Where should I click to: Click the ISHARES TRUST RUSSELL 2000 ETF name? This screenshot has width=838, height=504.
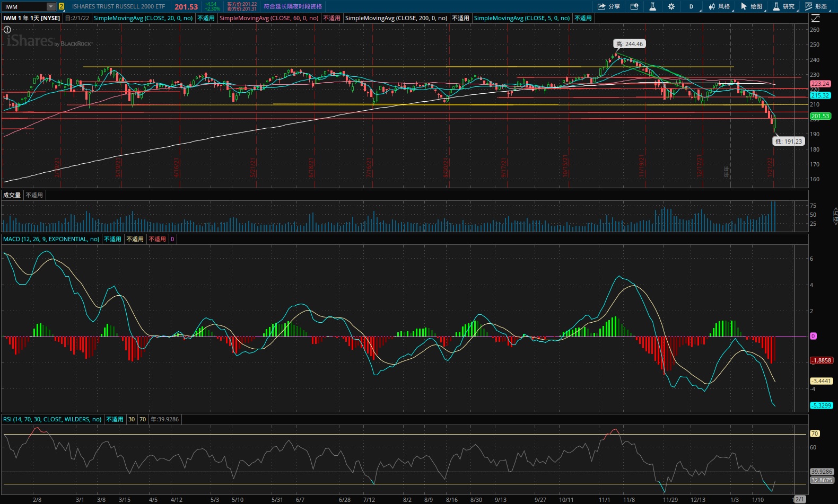click(x=119, y=6)
